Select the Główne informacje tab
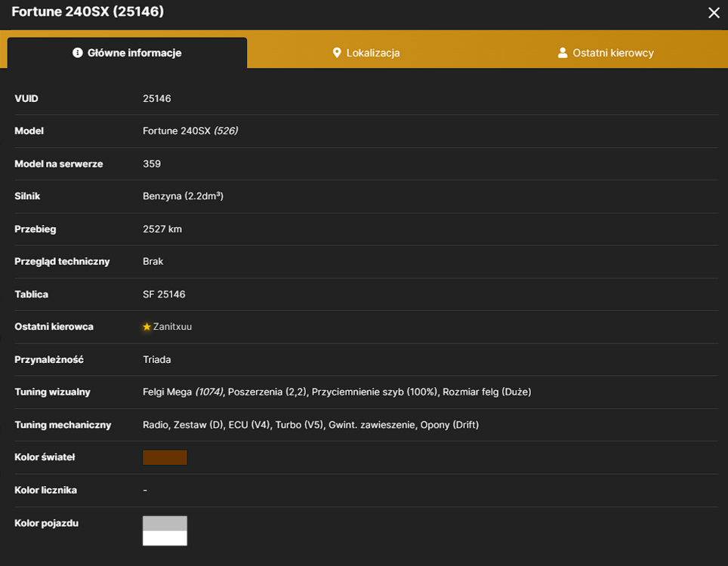Viewport: 728px width, 566px height. point(127,53)
